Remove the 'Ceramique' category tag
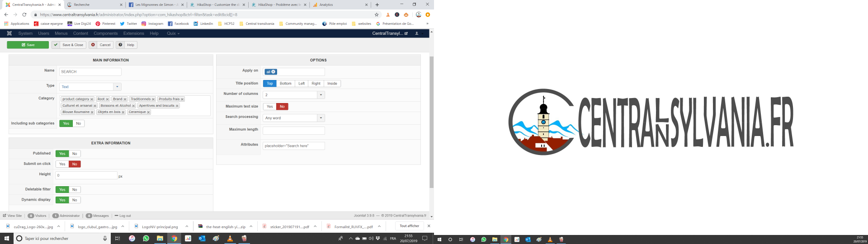 coord(148,112)
